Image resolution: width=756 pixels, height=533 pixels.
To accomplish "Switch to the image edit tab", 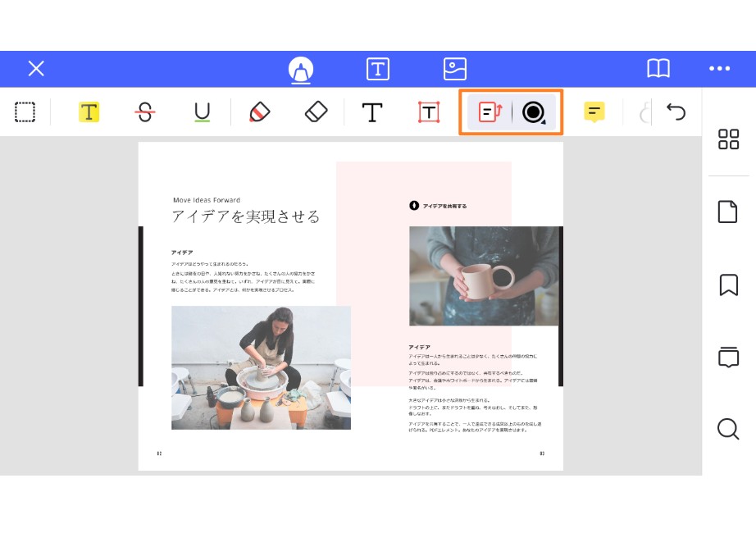I will point(454,69).
